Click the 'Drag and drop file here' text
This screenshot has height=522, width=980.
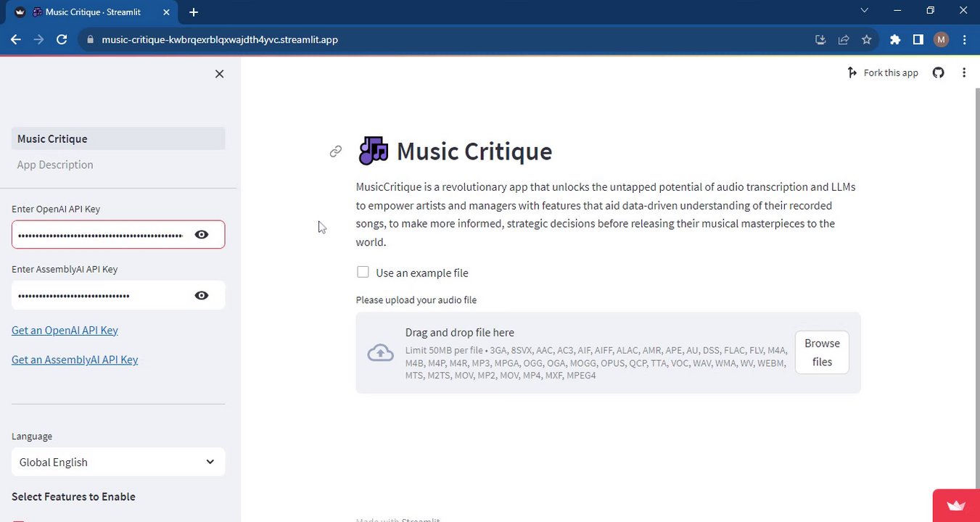[460, 333]
